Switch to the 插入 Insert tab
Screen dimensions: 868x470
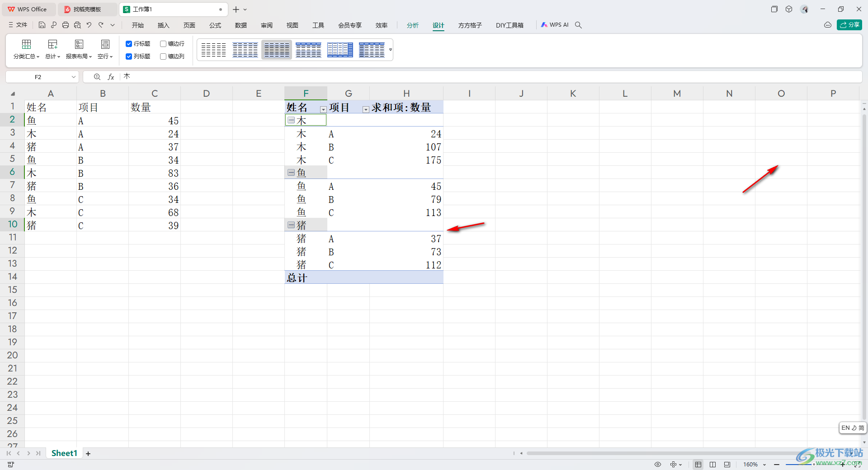tap(164, 25)
